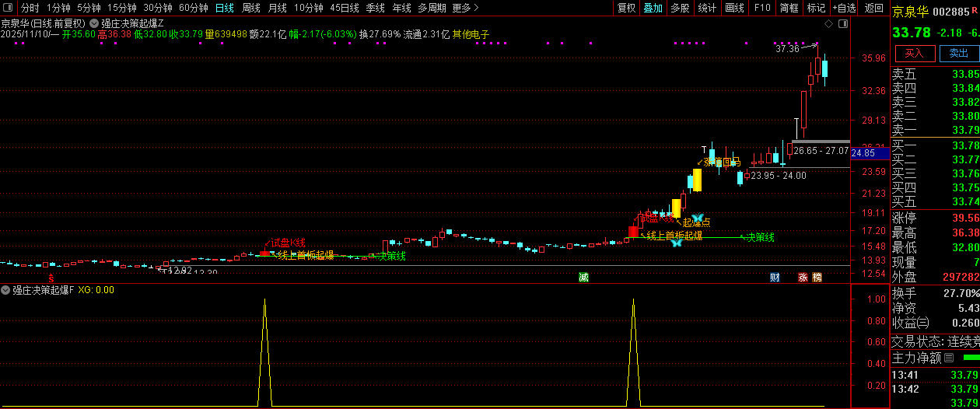Click the 返回 back button
Image resolution: width=980 pixels, height=409 pixels.
tap(873, 8)
